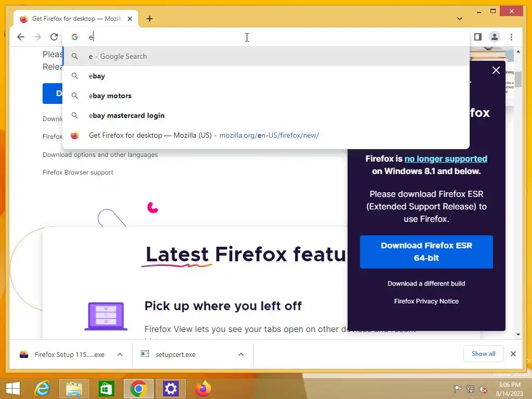This screenshot has width=532, height=399.
Task: Select the Get Firefox for desktop tab
Action: [76, 19]
